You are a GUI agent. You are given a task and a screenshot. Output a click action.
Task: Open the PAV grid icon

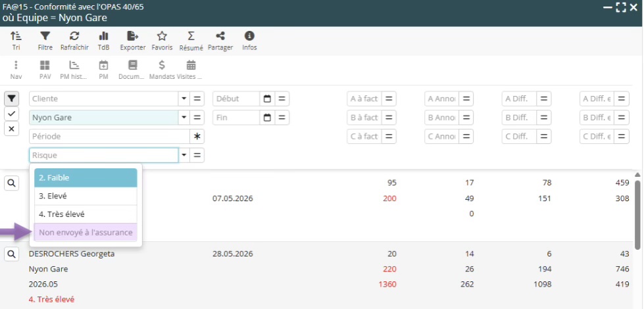click(45, 70)
